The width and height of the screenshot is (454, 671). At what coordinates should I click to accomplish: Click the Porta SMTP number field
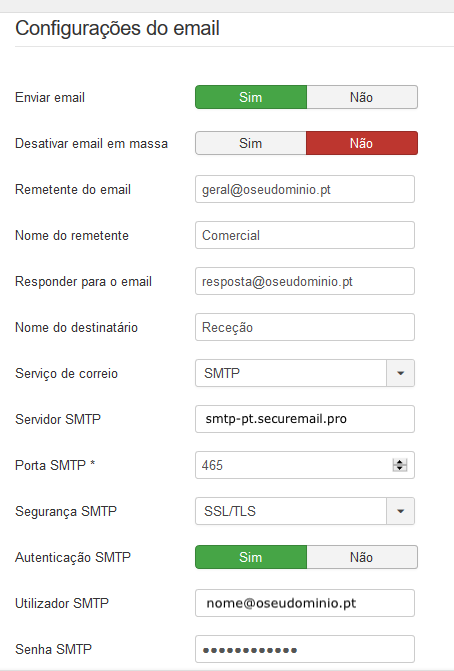click(x=305, y=465)
